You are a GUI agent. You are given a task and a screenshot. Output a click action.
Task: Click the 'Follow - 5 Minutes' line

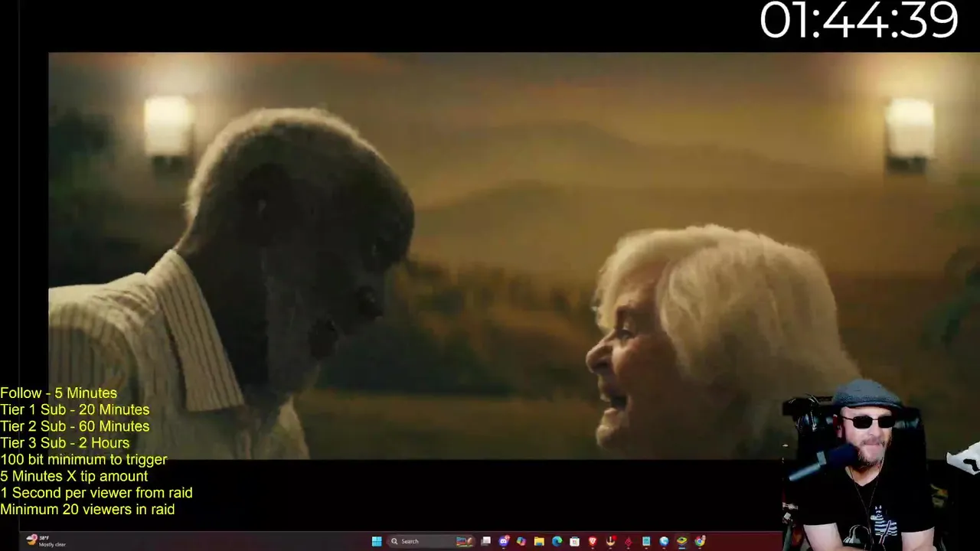[59, 393]
